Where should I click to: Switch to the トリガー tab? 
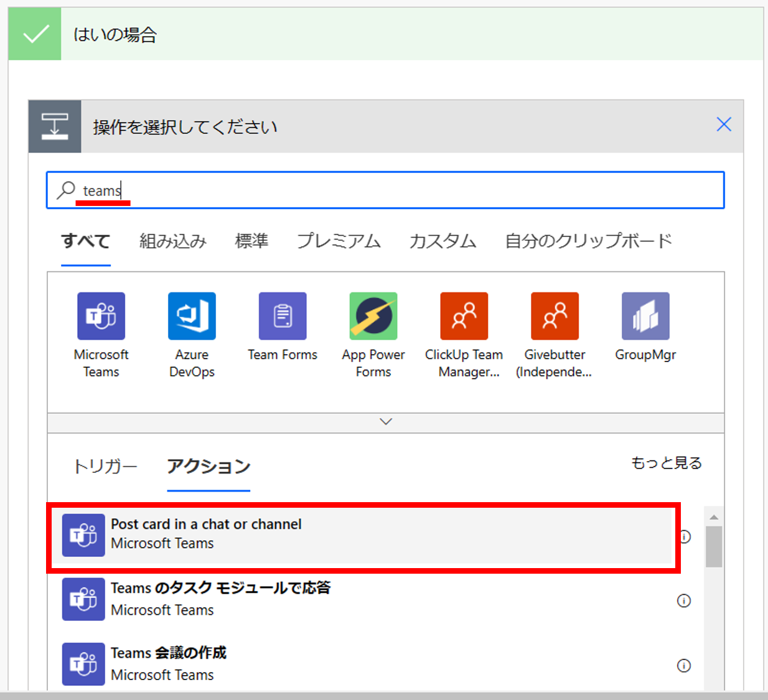point(105,466)
